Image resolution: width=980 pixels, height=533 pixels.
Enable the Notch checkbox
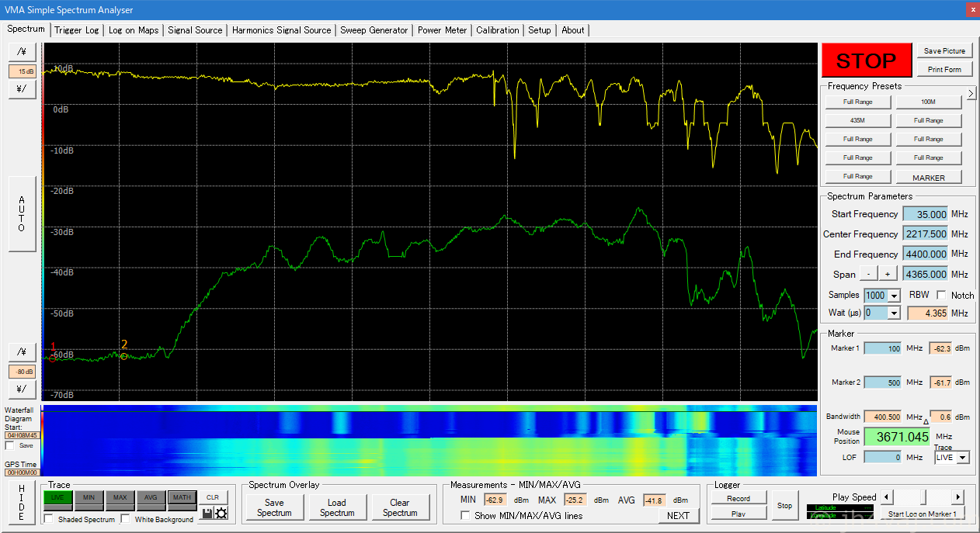942,295
